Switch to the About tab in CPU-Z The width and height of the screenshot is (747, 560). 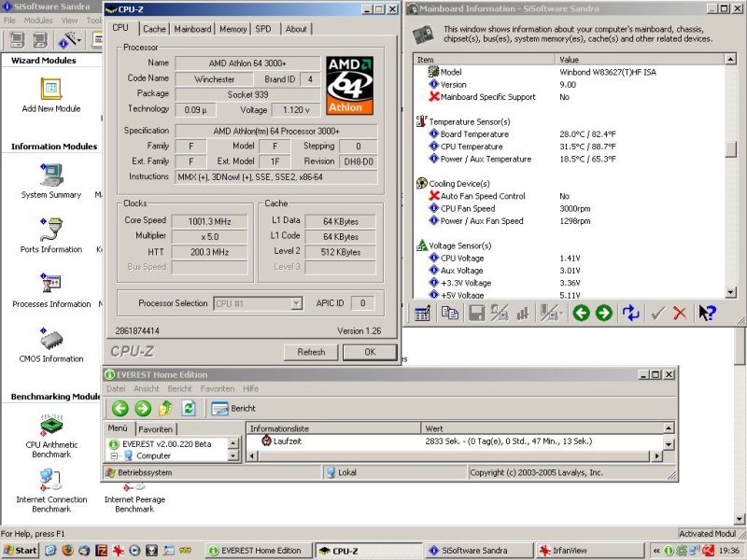coord(296,29)
